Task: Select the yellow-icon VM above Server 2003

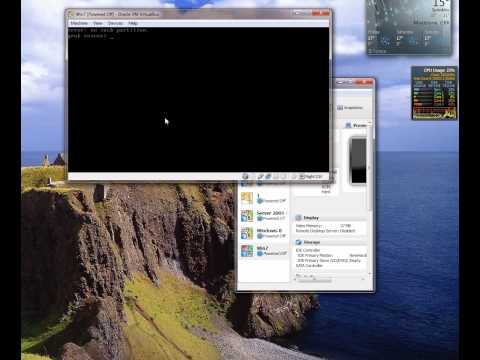Action: [264, 198]
